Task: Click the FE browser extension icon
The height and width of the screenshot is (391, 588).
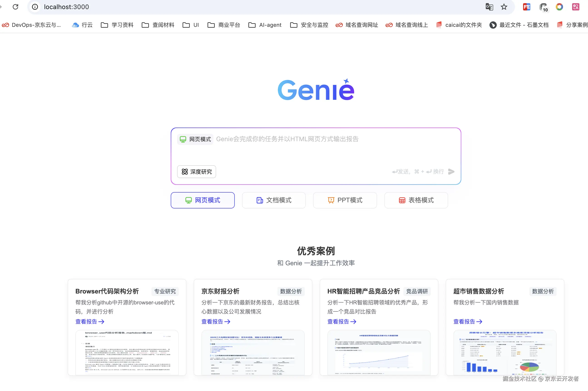Action: (526, 7)
